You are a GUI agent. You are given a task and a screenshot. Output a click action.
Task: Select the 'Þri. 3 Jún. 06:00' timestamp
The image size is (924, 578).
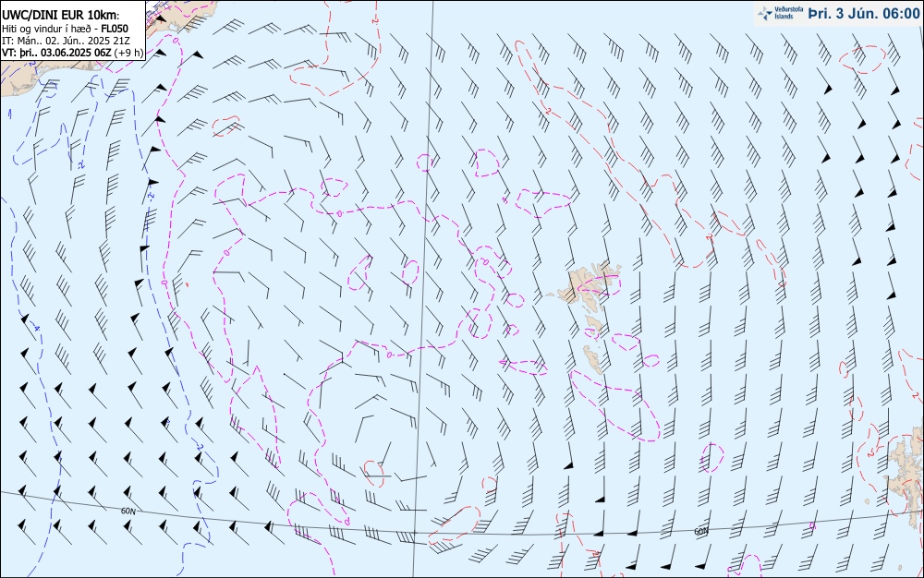tap(864, 14)
